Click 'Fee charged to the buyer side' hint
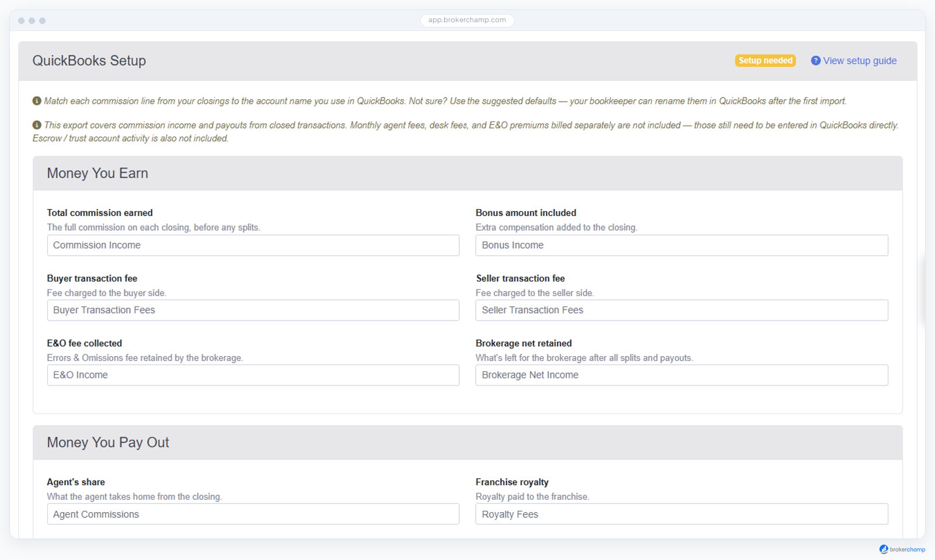This screenshot has width=935, height=560. coord(107,293)
